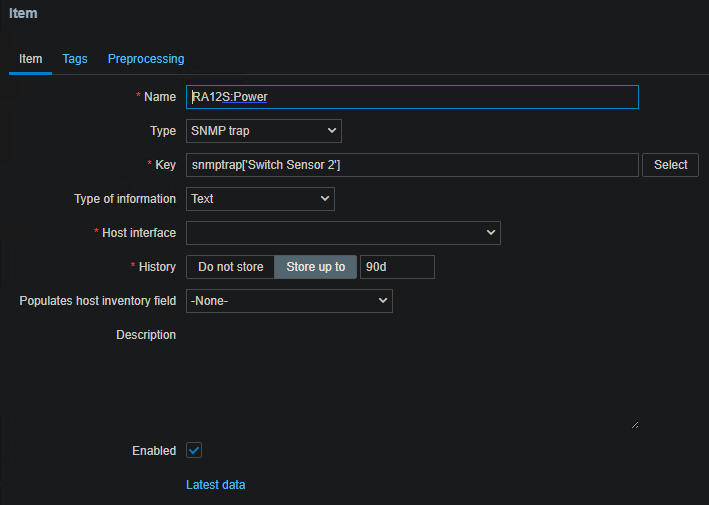The height and width of the screenshot is (505, 709).
Task: Toggle the Enabled checkbox
Action: 195,451
